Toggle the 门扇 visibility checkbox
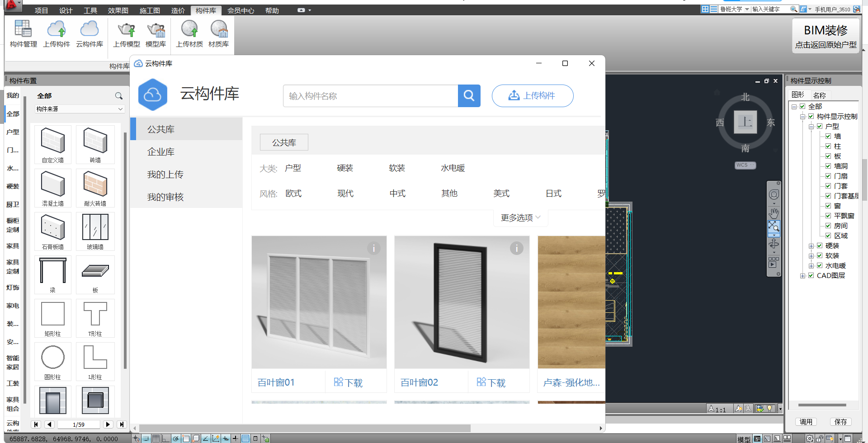 [x=828, y=176]
